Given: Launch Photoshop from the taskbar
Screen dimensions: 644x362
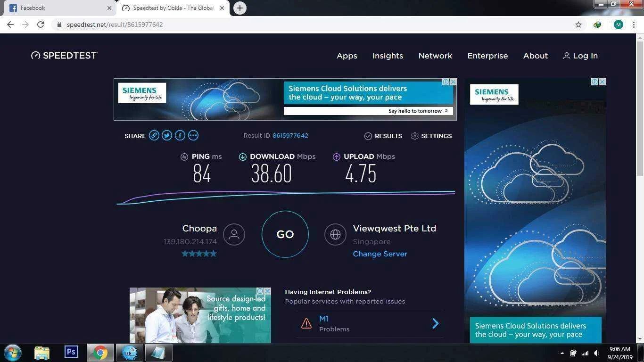Looking at the screenshot, I should tap(71, 352).
